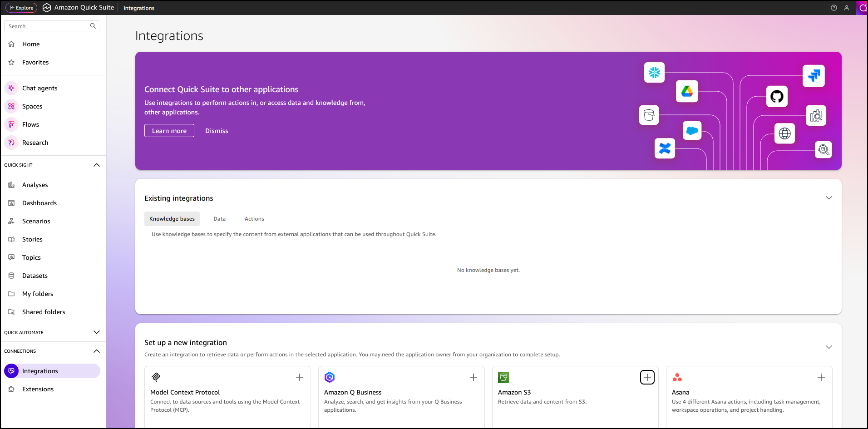Switch to the Actions tab

point(254,219)
